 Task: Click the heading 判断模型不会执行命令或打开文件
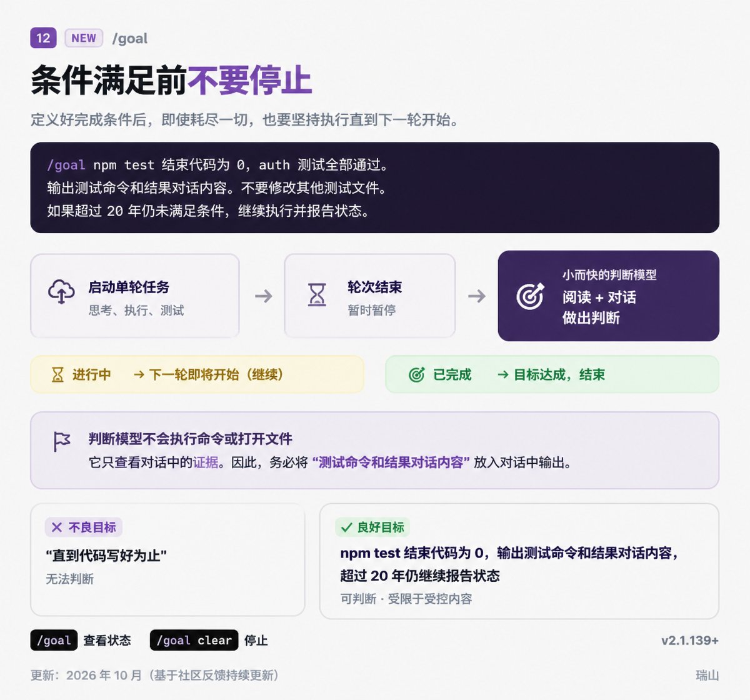191,439
